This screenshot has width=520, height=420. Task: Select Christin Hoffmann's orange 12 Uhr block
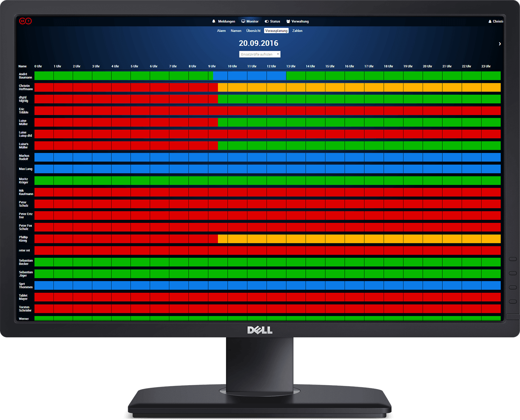pyautogui.click(x=276, y=87)
